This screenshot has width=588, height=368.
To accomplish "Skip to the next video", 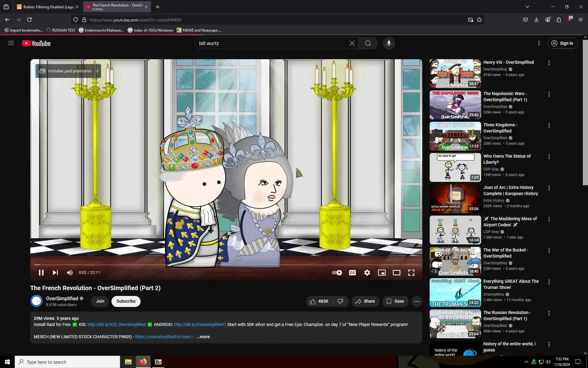I will click(x=55, y=273).
